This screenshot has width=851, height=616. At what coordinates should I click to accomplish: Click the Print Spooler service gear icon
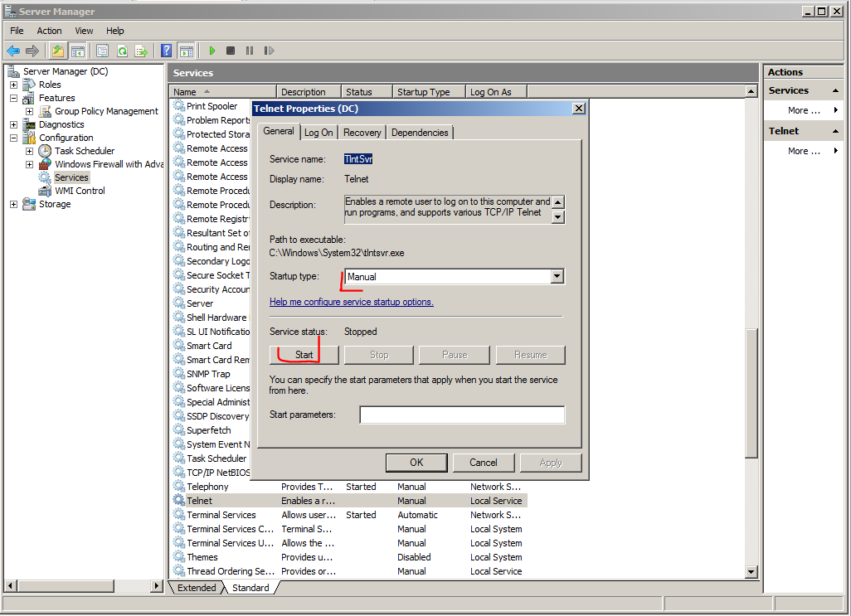coord(179,106)
